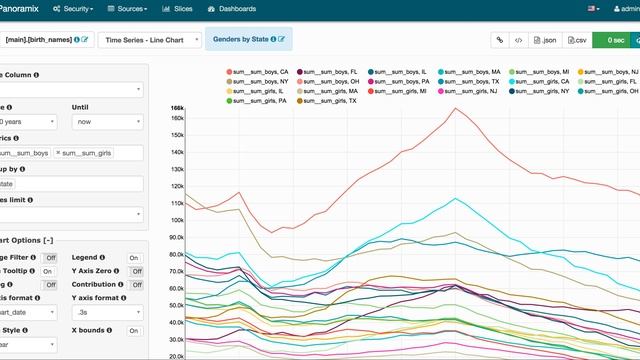Open the Time Series - Line Chart dropdown
This screenshot has height=360, width=640.
coord(150,40)
